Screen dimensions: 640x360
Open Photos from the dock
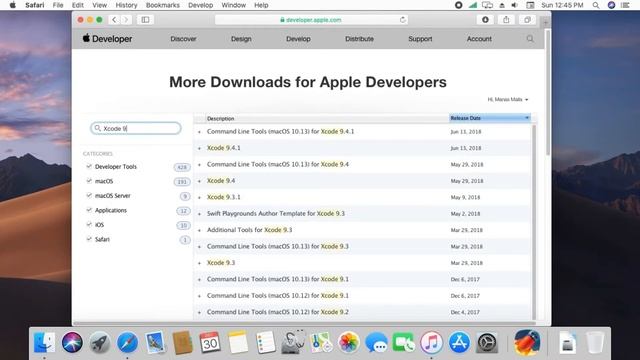[x=349, y=342]
